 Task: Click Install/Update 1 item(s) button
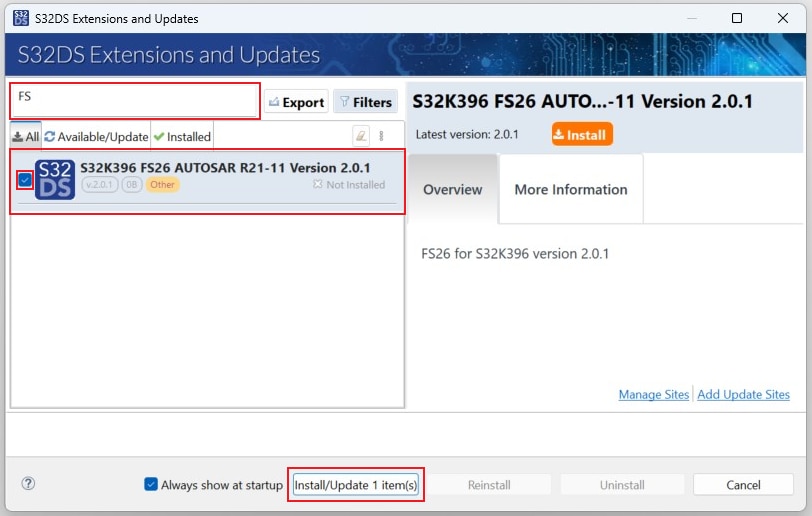click(x=356, y=485)
